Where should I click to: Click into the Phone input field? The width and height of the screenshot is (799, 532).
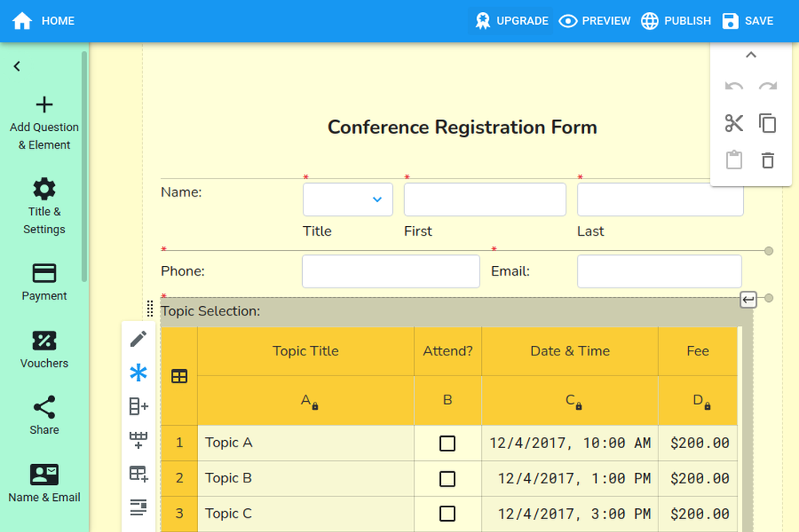click(x=390, y=272)
